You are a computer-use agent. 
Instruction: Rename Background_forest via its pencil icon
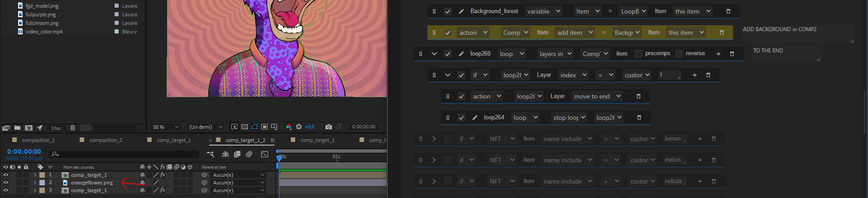click(461, 11)
